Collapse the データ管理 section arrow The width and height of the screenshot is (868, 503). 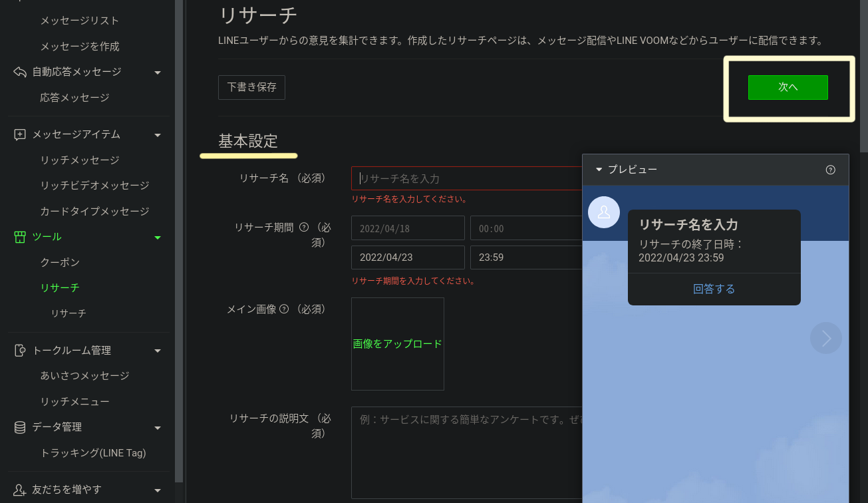coord(158,427)
